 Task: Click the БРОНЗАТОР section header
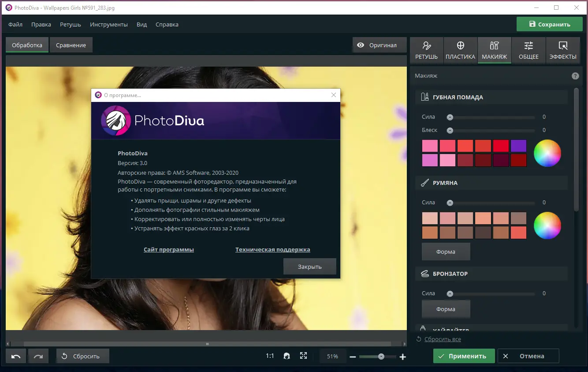pos(491,274)
